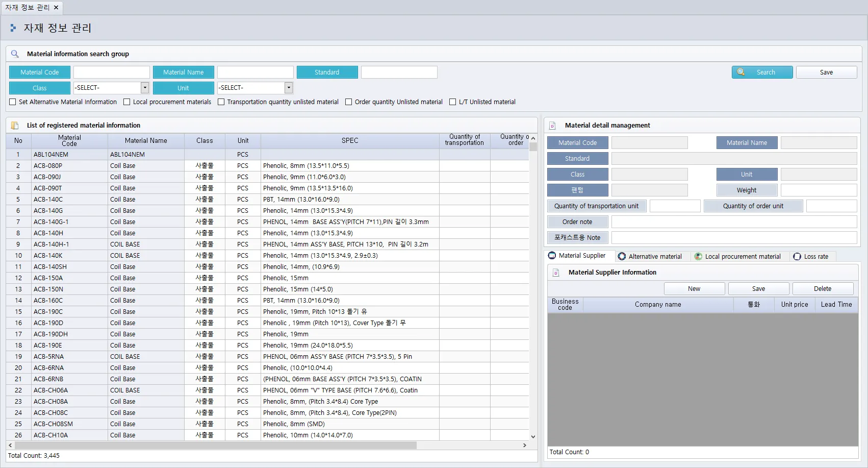The width and height of the screenshot is (868, 468).
Task: Open the Class -SELECT- dropdown
Action: [145, 88]
